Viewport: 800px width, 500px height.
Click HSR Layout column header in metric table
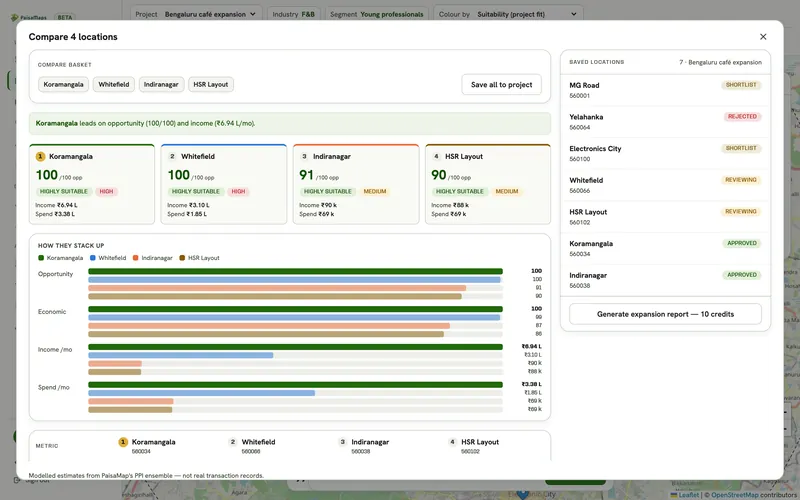473,446
